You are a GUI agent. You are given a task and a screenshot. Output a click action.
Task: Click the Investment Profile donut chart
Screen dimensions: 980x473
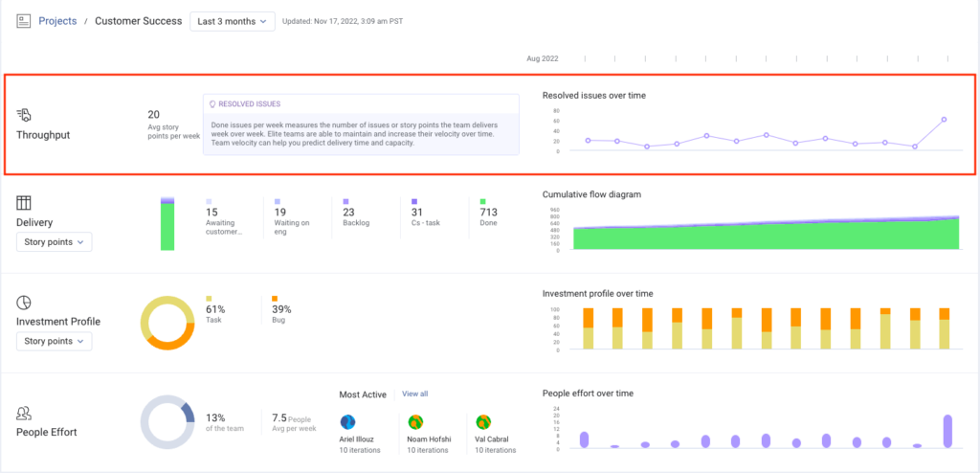[167, 323]
